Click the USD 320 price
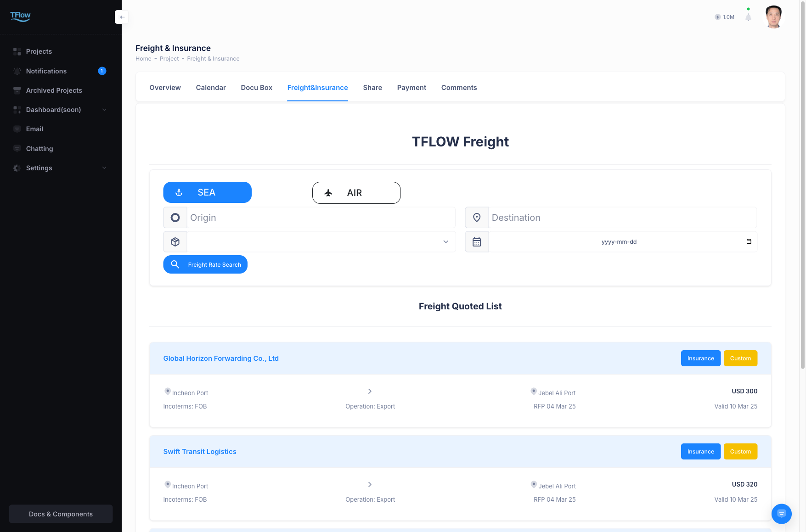Screen dimensions: 806x532 pos(744,484)
